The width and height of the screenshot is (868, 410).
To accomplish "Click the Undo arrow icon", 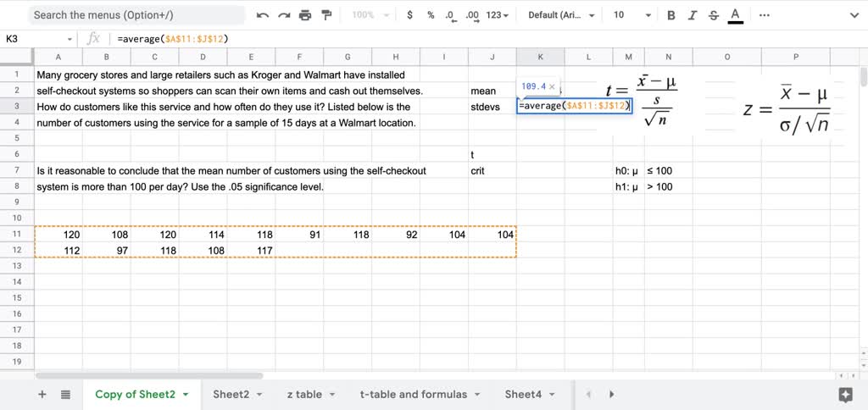I will [263, 15].
